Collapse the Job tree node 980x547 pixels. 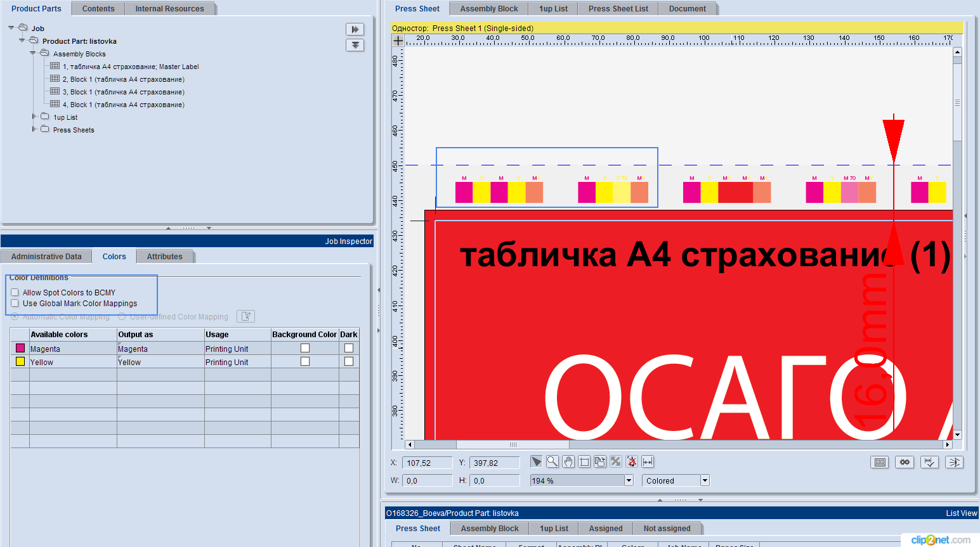11,28
